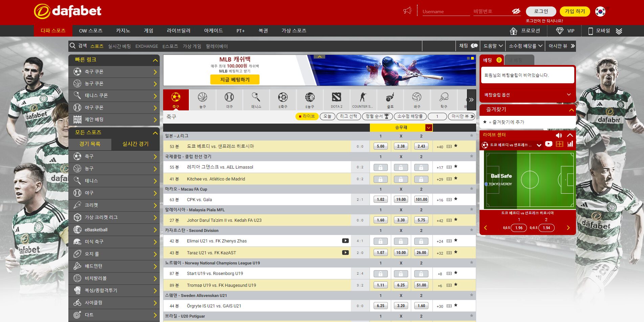
Task: Mute the Live Center sound icon
Action: (559, 135)
